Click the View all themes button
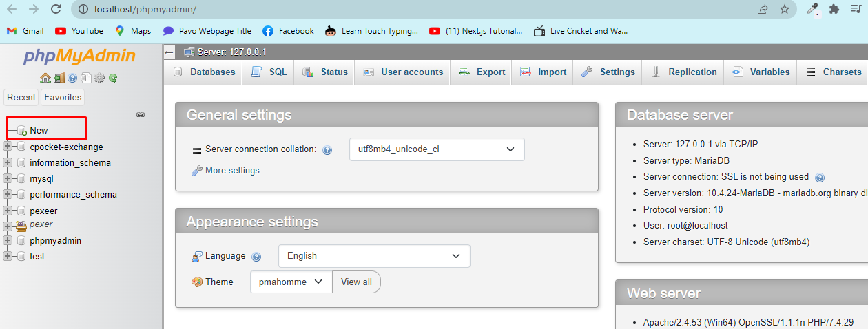Viewport: 868px width, 329px height. pyautogui.click(x=356, y=282)
